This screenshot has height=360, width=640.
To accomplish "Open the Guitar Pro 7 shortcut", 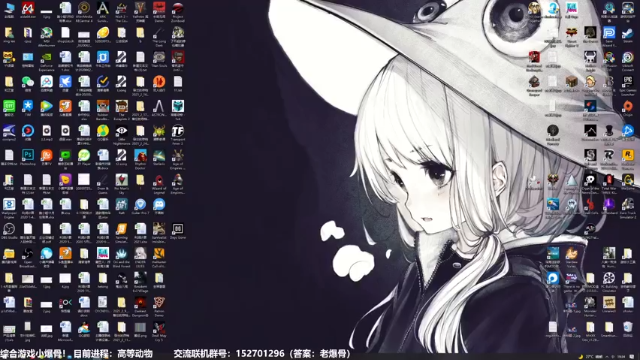I will coord(140,207).
